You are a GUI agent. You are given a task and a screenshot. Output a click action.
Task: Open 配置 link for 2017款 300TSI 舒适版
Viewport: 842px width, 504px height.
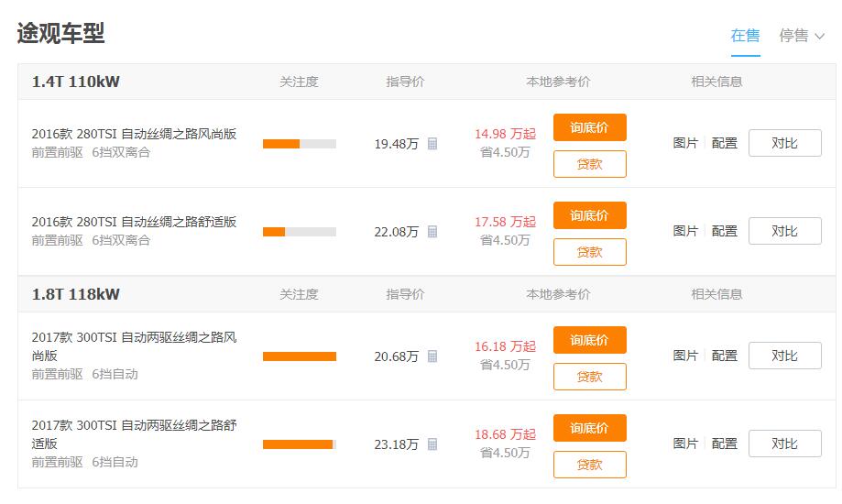[x=725, y=444]
